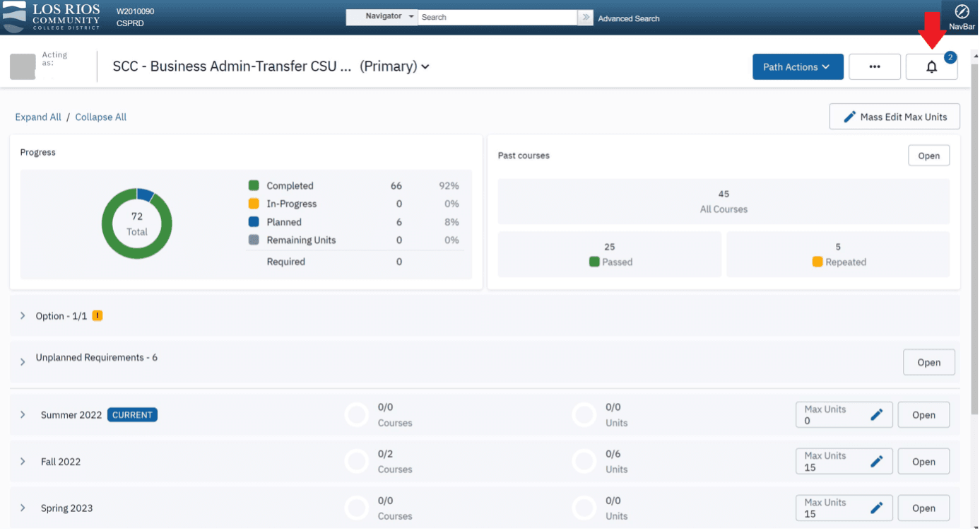Open the program selector chevron next to (Primary)
Image resolution: width=980 pixels, height=531 pixels.
click(425, 66)
